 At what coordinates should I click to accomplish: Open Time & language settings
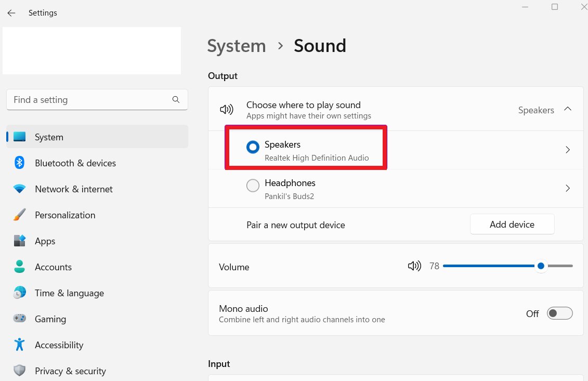pos(19,293)
